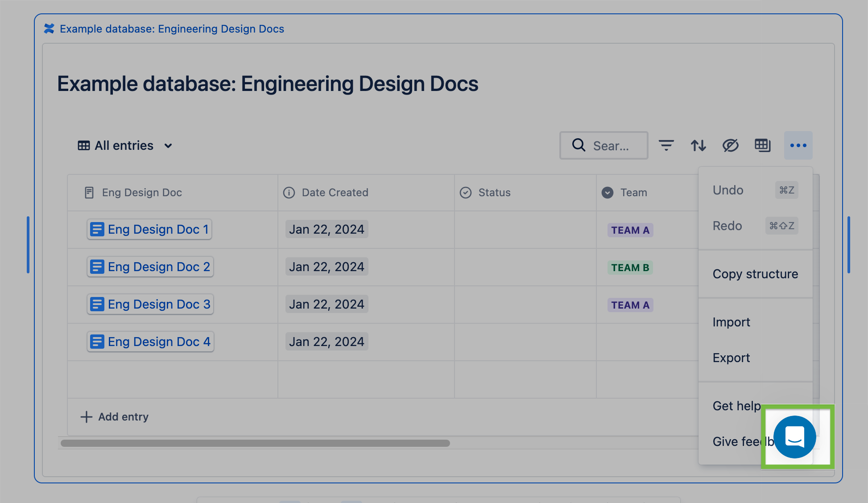Click the Eng Design Doc column icon
The width and height of the screenshot is (868, 503).
89,193
